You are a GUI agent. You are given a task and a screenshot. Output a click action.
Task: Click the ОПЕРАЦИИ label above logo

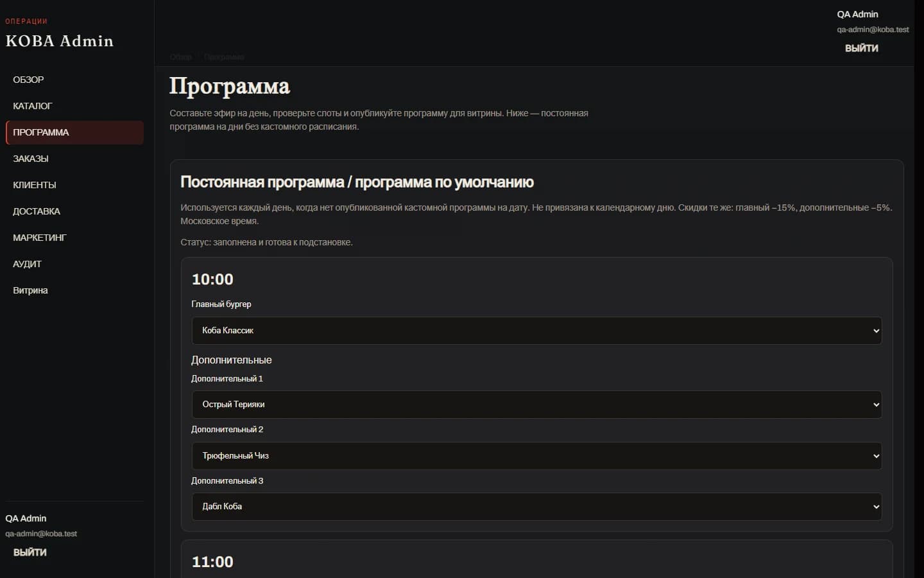pyautogui.click(x=26, y=21)
